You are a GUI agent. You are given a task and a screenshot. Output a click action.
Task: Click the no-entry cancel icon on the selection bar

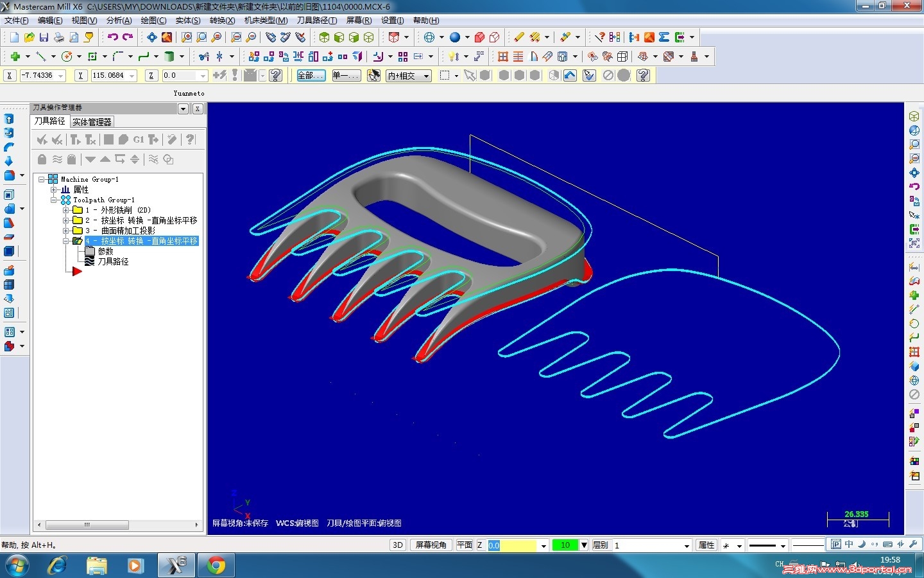coord(609,76)
